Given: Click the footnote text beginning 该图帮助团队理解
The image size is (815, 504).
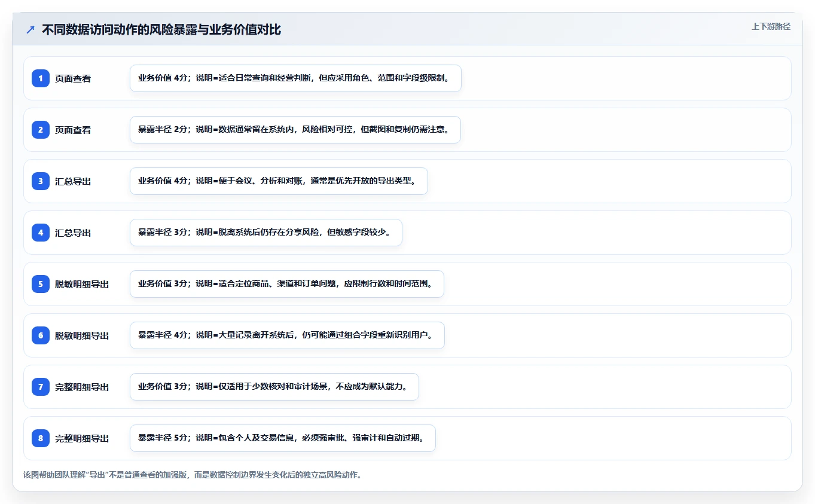Looking at the screenshot, I should [x=193, y=475].
